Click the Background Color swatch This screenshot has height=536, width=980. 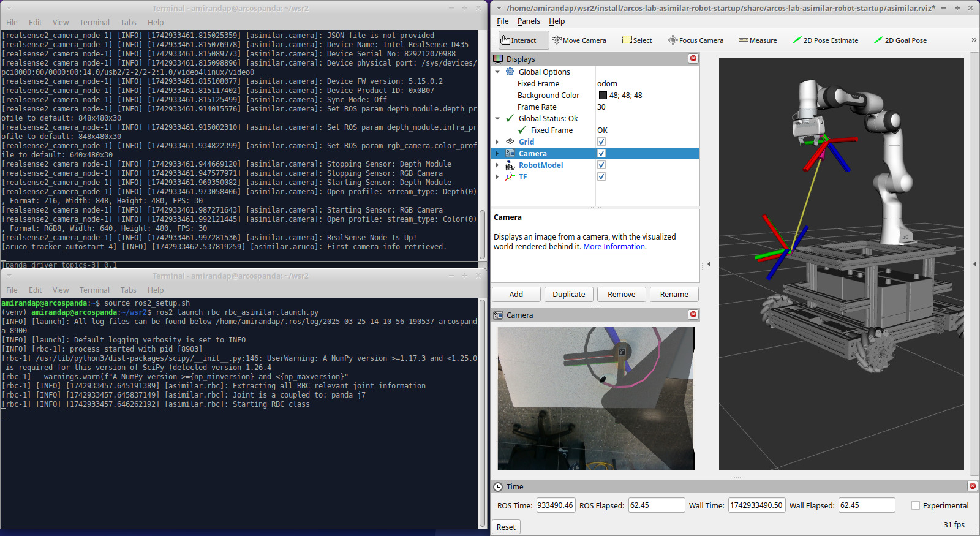(603, 96)
